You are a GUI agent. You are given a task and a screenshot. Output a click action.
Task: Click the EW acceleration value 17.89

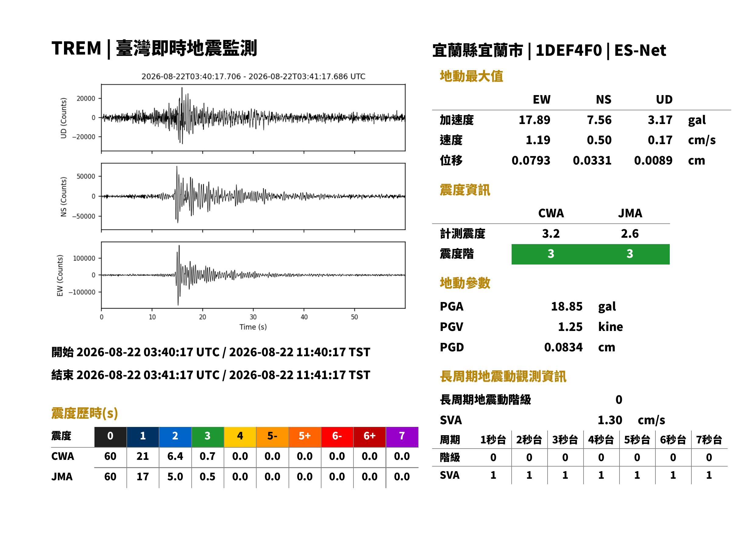(x=534, y=120)
